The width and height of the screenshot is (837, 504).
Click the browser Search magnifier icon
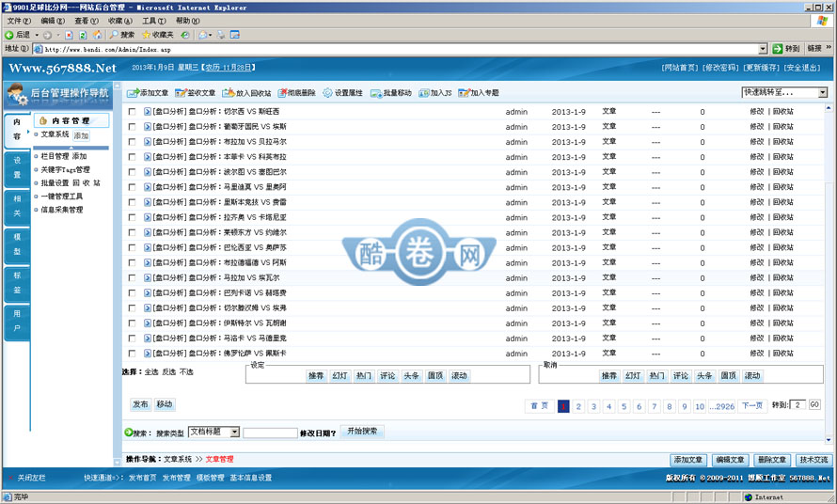[114, 35]
